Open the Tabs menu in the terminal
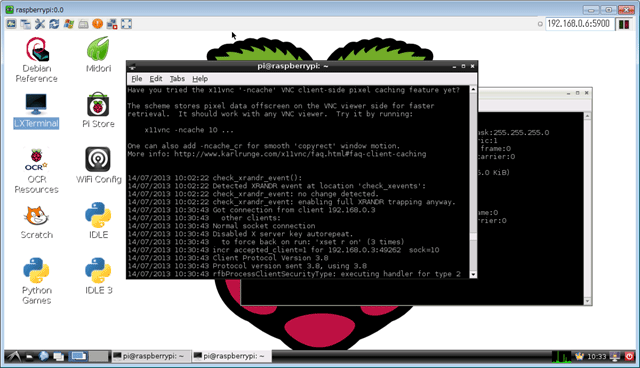The height and width of the screenshot is (368, 640). pos(177,79)
